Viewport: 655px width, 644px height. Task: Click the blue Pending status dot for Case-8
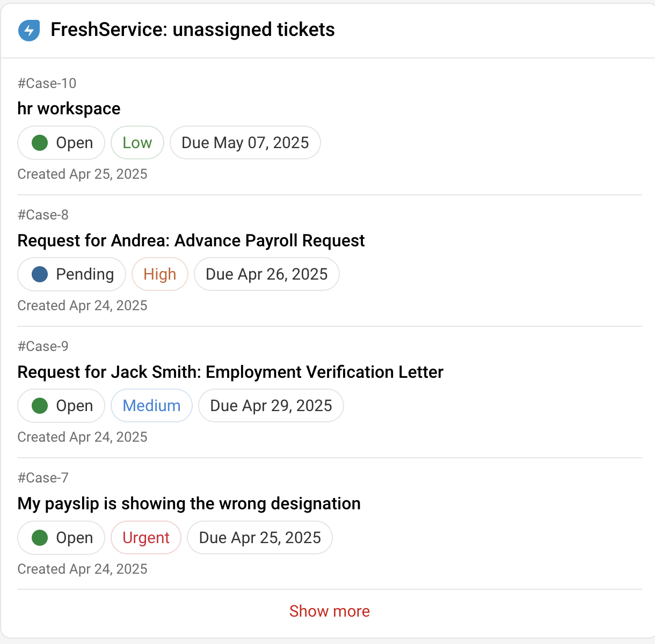(x=40, y=274)
